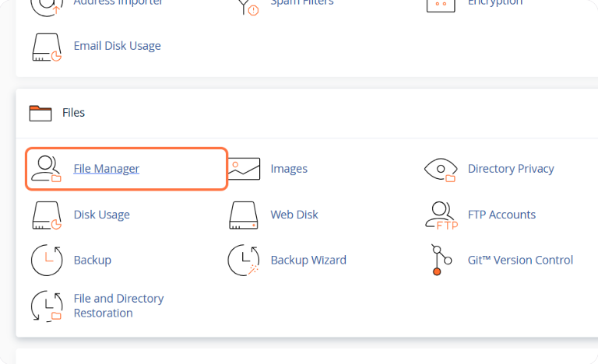Open the Backup Wizard link

coord(308,261)
